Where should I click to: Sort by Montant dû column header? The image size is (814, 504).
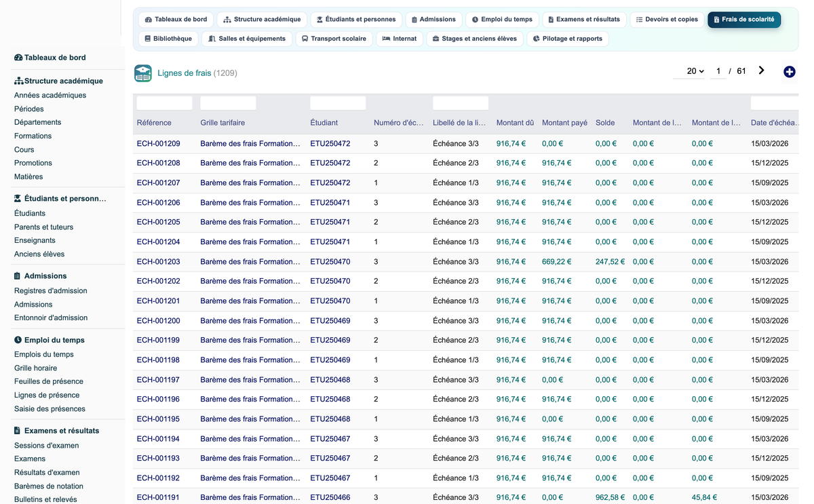click(x=515, y=123)
